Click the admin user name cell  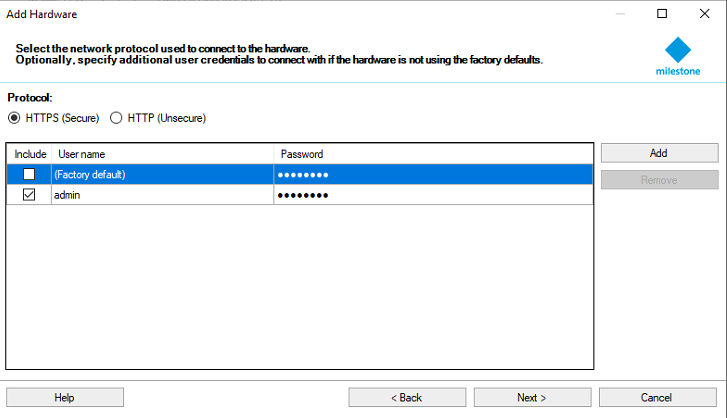[x=162, y=195]
